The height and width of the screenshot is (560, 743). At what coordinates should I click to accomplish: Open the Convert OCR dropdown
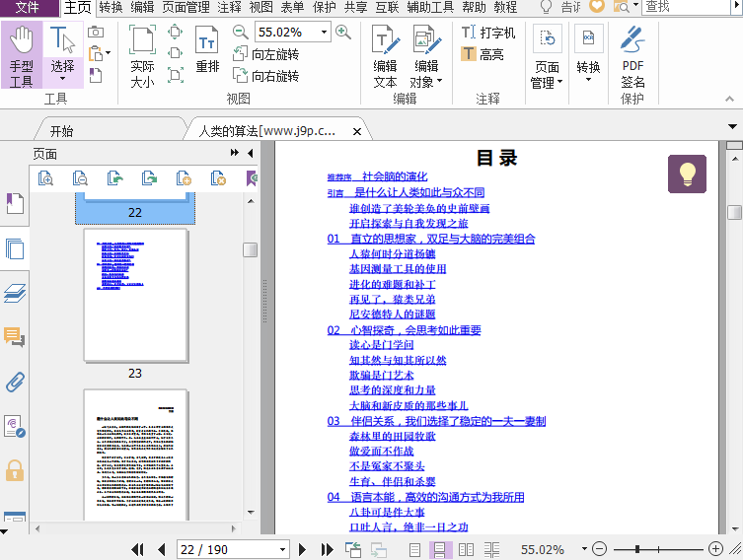pyautogui.click(x=588, y=54)
